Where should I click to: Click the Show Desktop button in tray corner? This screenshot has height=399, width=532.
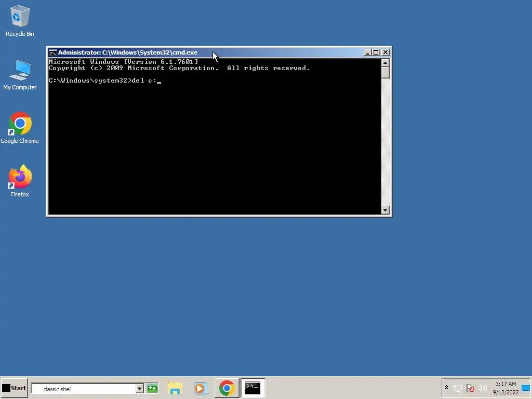[526, 388]
